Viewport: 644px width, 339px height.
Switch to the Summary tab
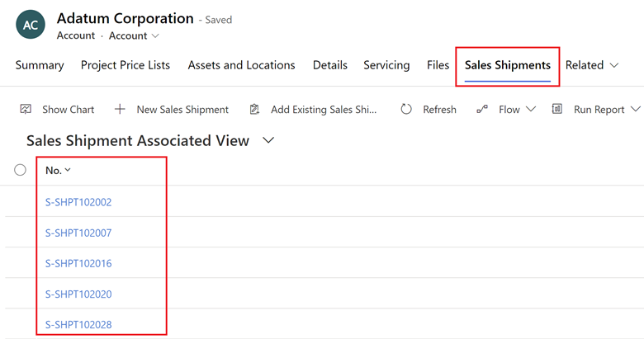(x=40, y=65)
